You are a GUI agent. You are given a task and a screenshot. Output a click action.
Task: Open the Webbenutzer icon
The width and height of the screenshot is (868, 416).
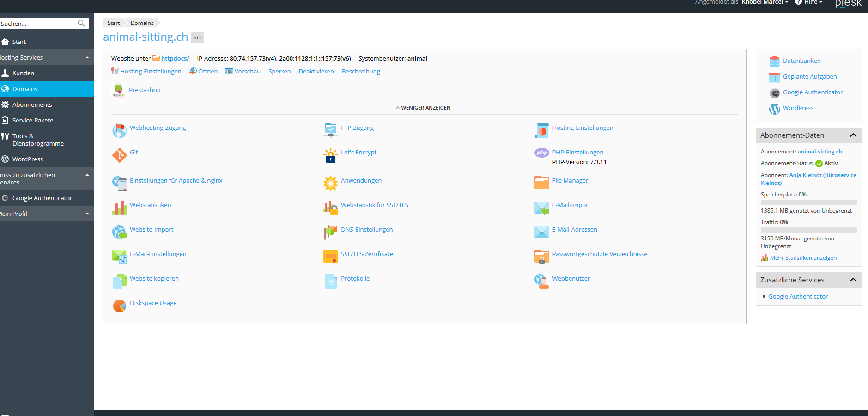(542, 281)
